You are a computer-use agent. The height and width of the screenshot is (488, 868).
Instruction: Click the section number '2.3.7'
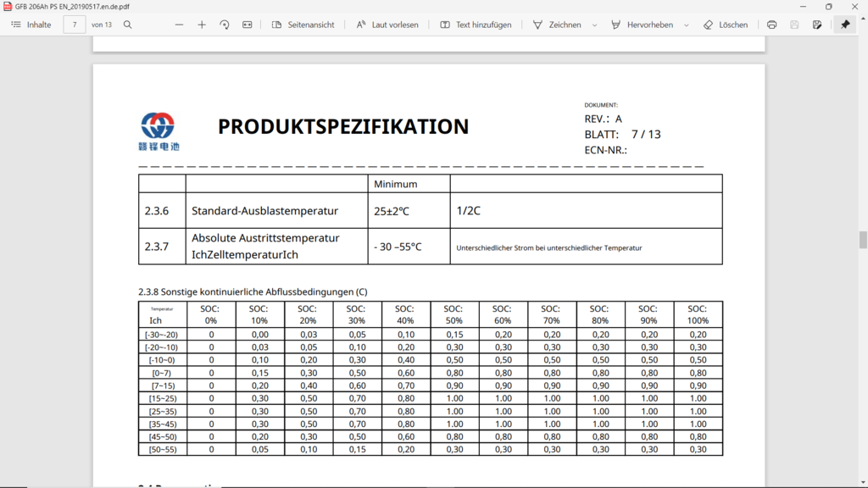[157, 247]
